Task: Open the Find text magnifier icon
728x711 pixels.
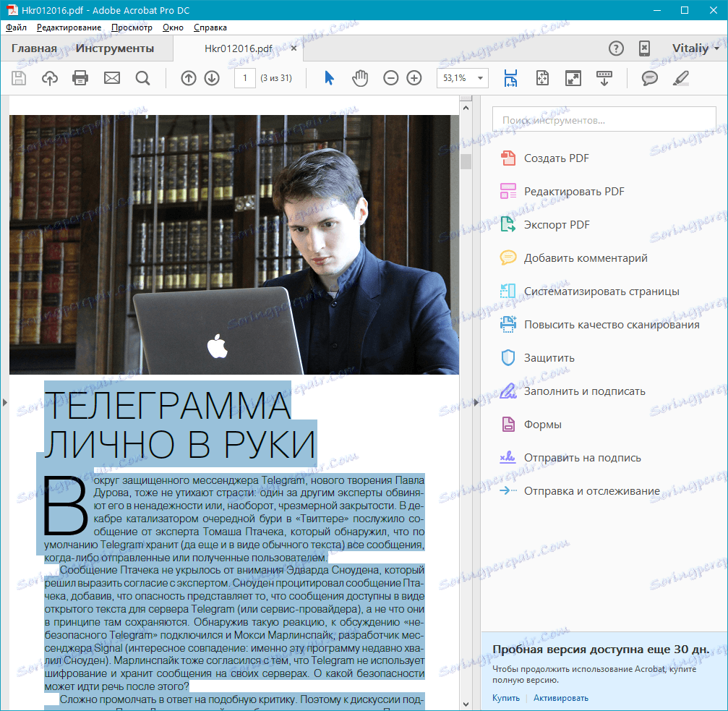Action: [142, 78]
